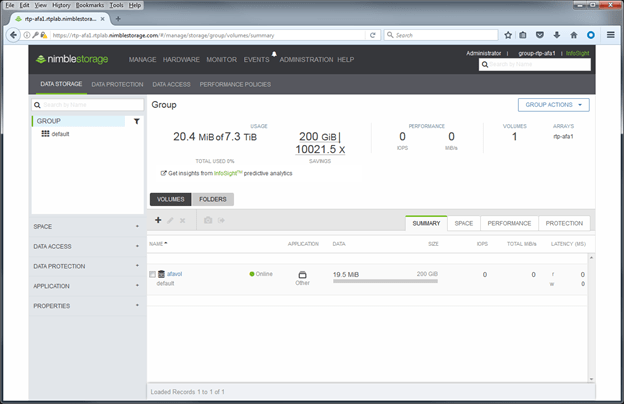Image resolution: width=624 pixels, height=404 pixels.
Task: Click the browser address bar URL
Action: coord(163,35)
